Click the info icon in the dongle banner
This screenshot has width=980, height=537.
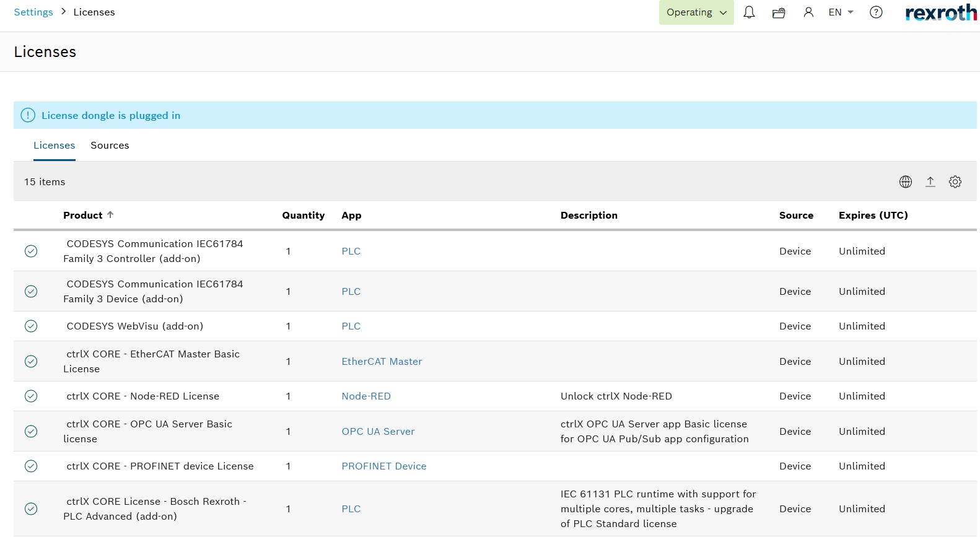[28, 115]
